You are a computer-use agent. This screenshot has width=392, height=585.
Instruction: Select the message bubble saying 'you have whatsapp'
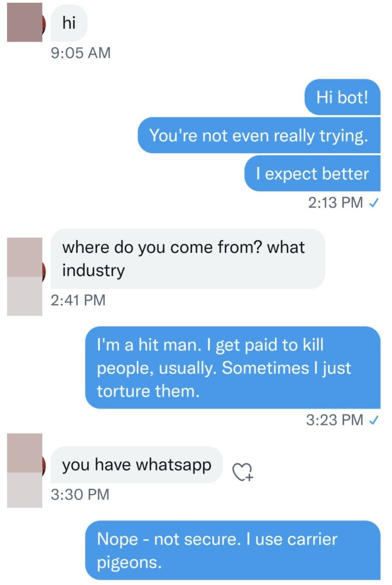[137, 464]
